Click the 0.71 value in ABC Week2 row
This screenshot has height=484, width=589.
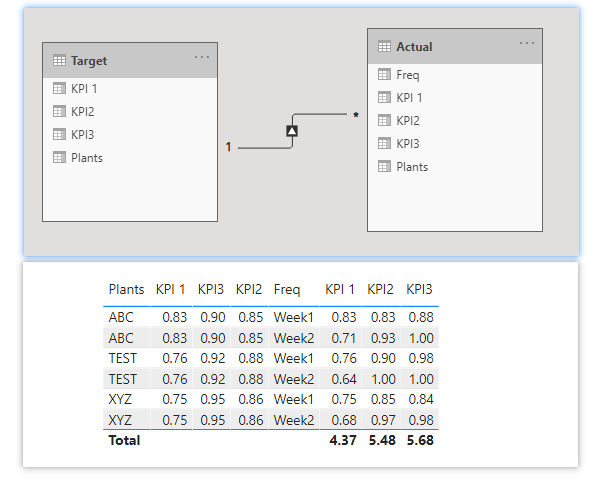[x=344, y=338]
